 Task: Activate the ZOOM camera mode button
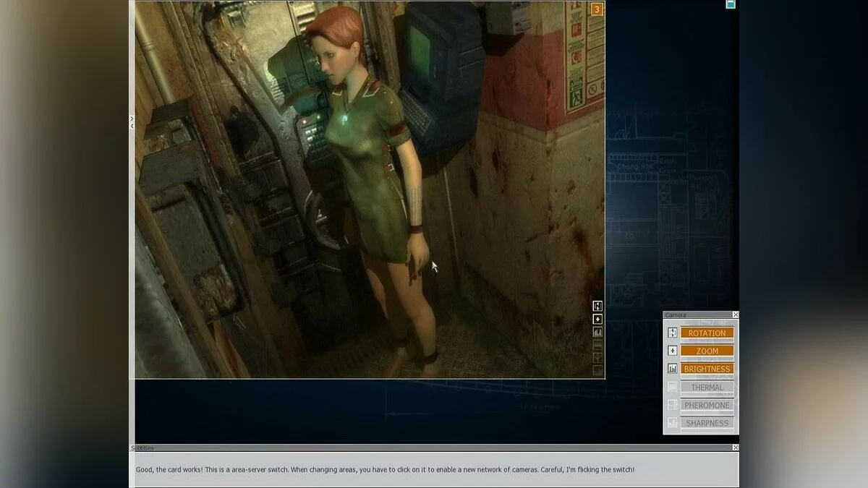click(707, 351)
